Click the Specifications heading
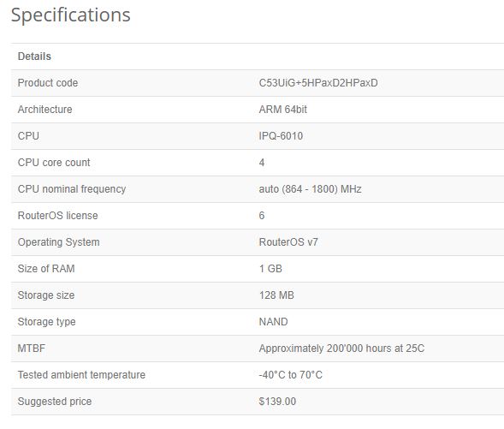The height and width of the screenshot is (429, 504). 71,15
